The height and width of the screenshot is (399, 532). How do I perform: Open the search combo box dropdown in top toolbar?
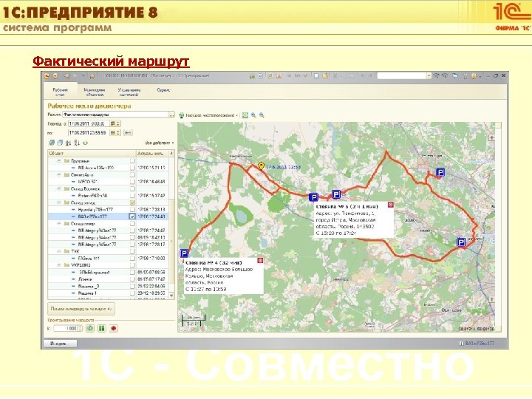click(x=429, y=76)
